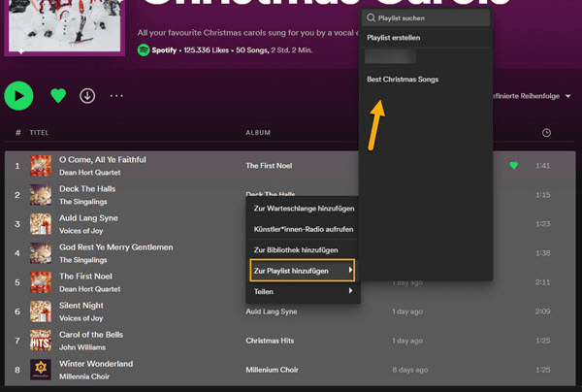Click the Christmas Carols playlist cover image
582x392 pixels.
coord(65,27)
